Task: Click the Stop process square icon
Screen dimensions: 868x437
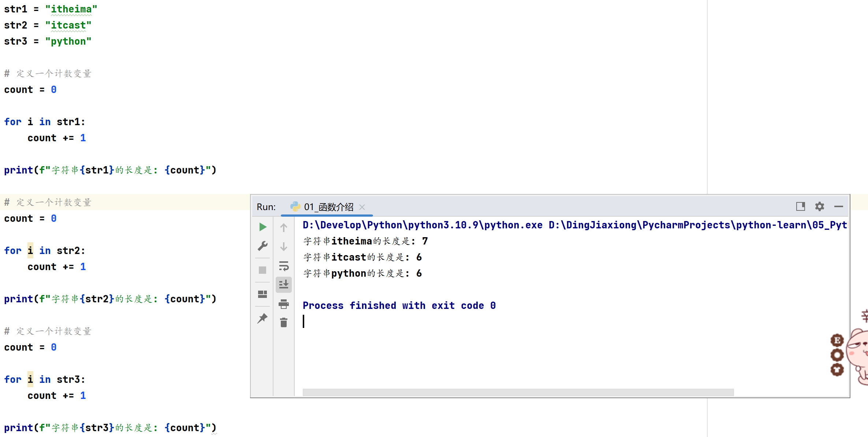Action: (262, 270)
